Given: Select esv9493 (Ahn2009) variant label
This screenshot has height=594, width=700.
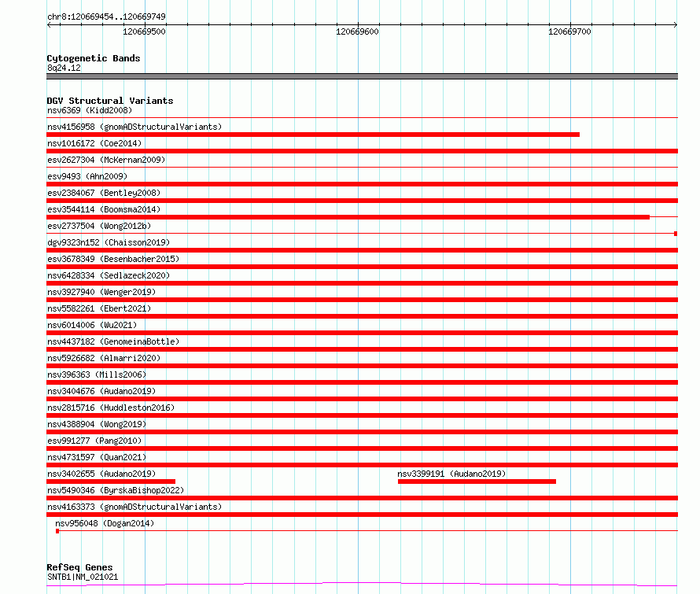Looking at the screenshot, I should [87, 176].
